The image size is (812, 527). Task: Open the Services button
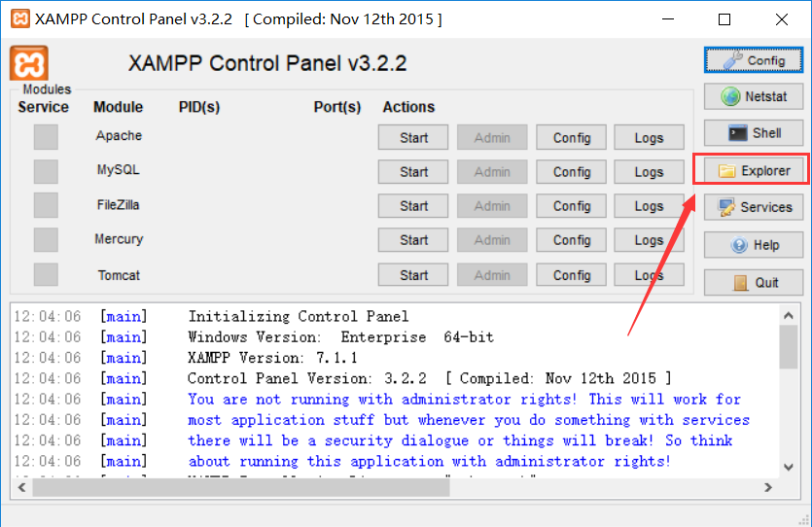pos(754,207)
